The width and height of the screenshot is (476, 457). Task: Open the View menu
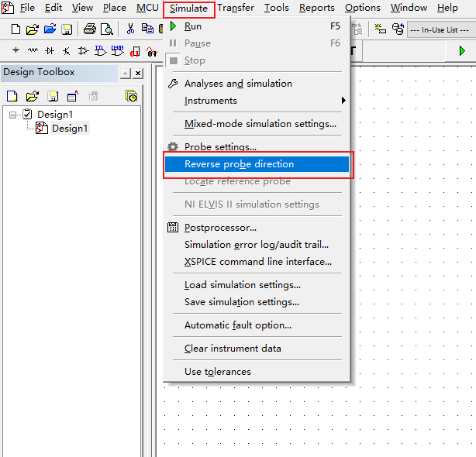pyautogui.click(x=82, y=8)
